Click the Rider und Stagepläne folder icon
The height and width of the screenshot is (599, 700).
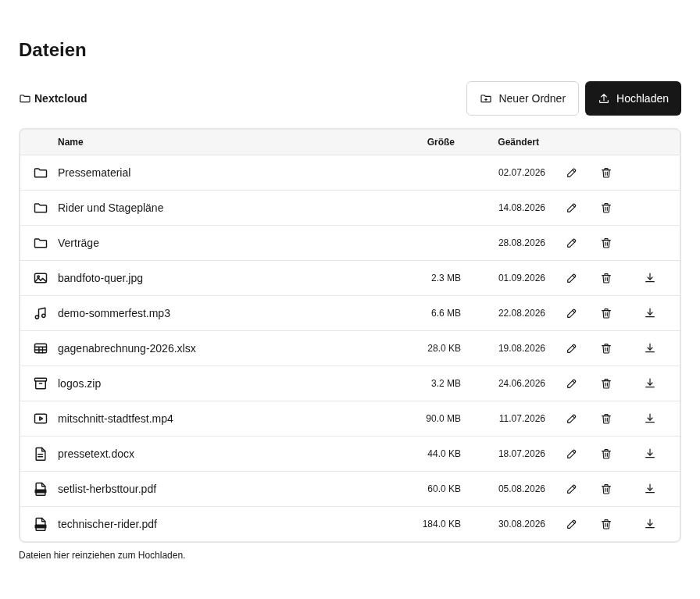click(41, 208)
